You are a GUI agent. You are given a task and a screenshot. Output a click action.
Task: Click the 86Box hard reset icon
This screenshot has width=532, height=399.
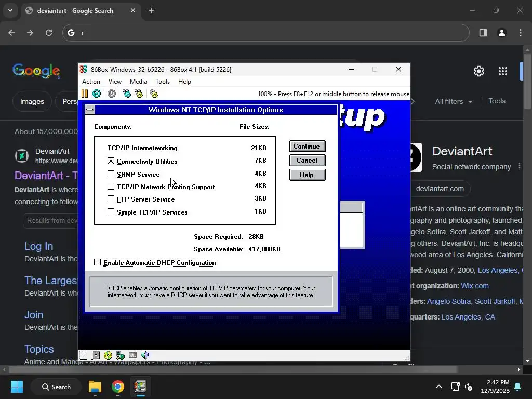coord(97,94)
